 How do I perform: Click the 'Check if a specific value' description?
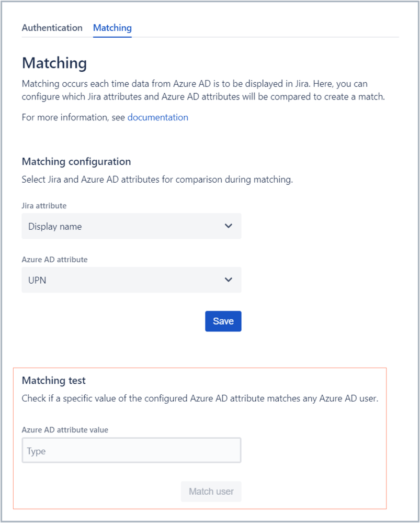click(x=199, y=398)
